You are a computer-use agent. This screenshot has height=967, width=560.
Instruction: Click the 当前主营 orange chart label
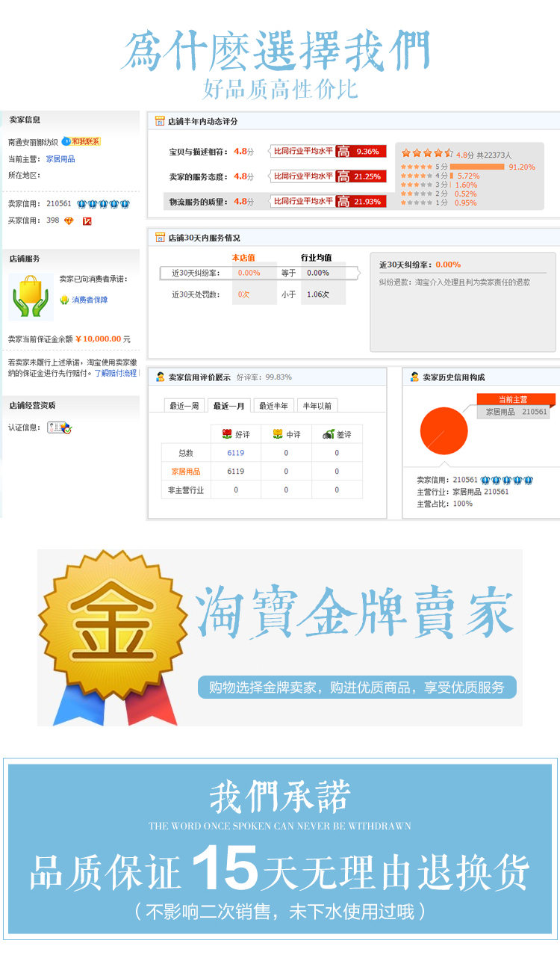pyautogui.click(x=515, y=400)
